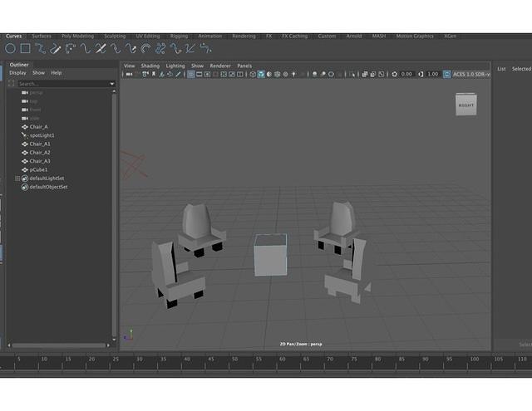This screenshot has height=411, width=532.
Task: Toggle the highlighted grid button in panel toolbar
Action: click(x=191, y=74)
